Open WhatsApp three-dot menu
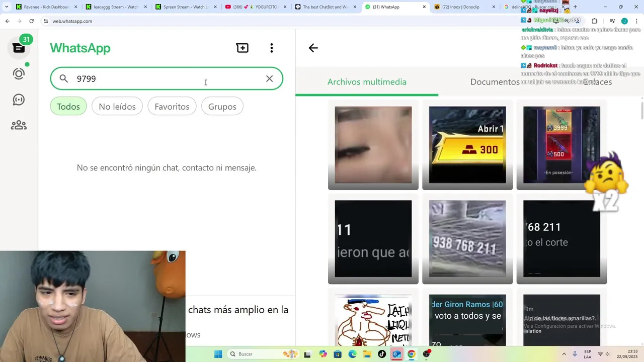 click(x=272, y=48)
